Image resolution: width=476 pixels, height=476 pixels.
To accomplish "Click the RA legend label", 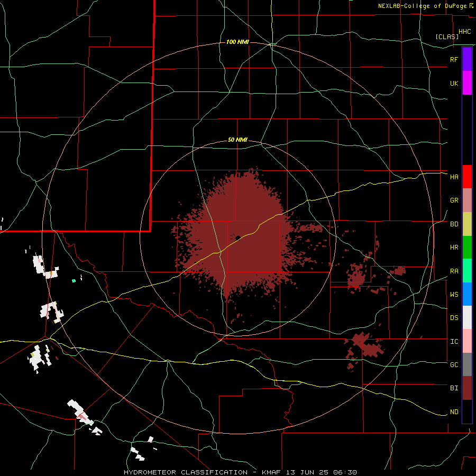I will (454, 271).
